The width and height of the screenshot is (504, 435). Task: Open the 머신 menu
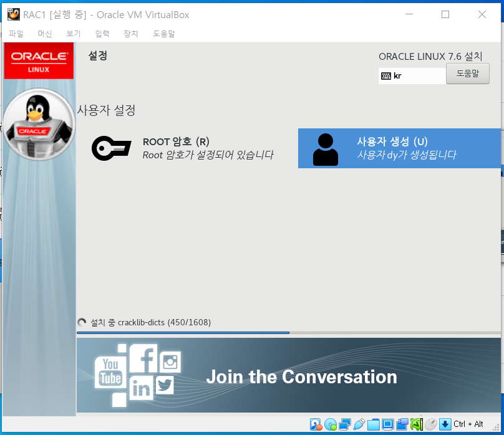tap(45, 34)
